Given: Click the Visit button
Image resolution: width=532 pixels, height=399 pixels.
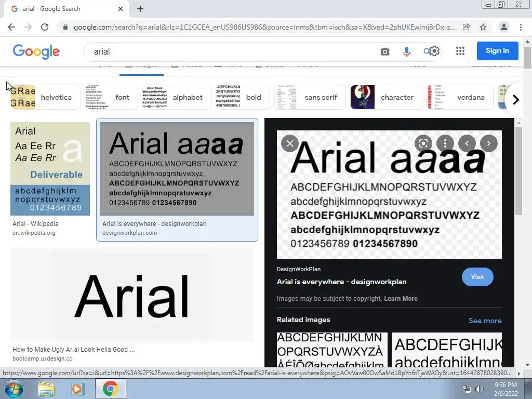Looking at the screenshot, I should 477,277.
